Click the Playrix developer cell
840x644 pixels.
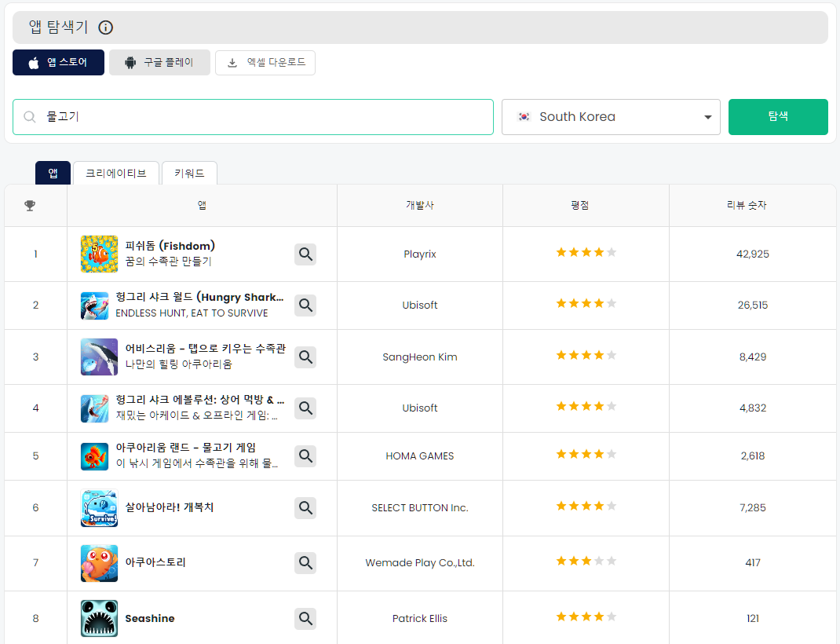420,254
